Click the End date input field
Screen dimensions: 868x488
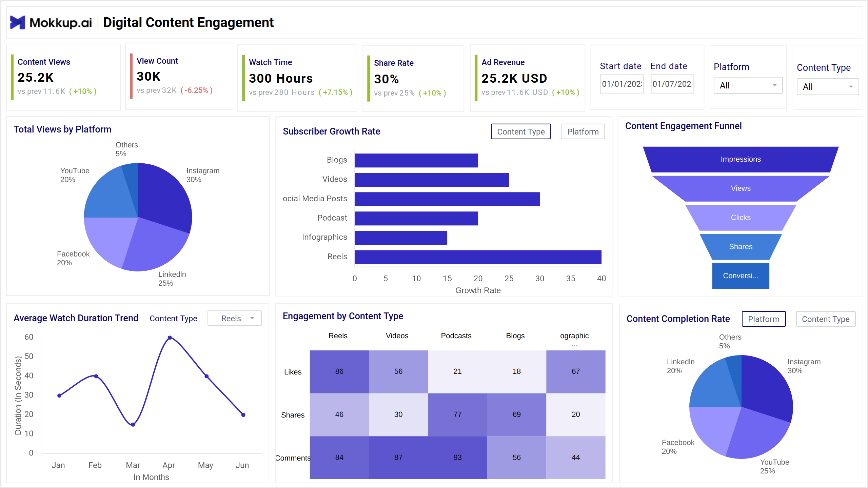[672, 84]
